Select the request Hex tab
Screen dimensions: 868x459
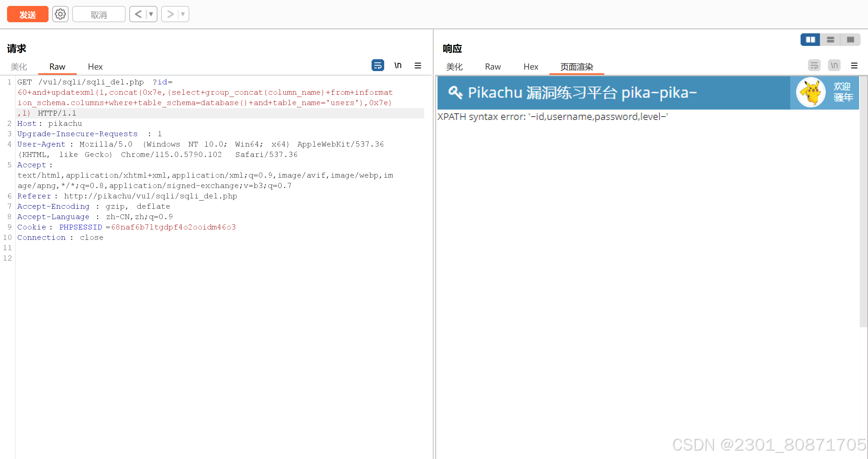(x=95, y=67)
